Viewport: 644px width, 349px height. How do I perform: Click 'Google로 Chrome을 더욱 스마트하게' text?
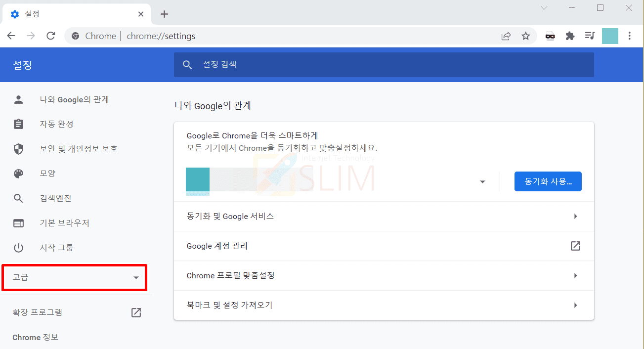(x=252, y=135)
